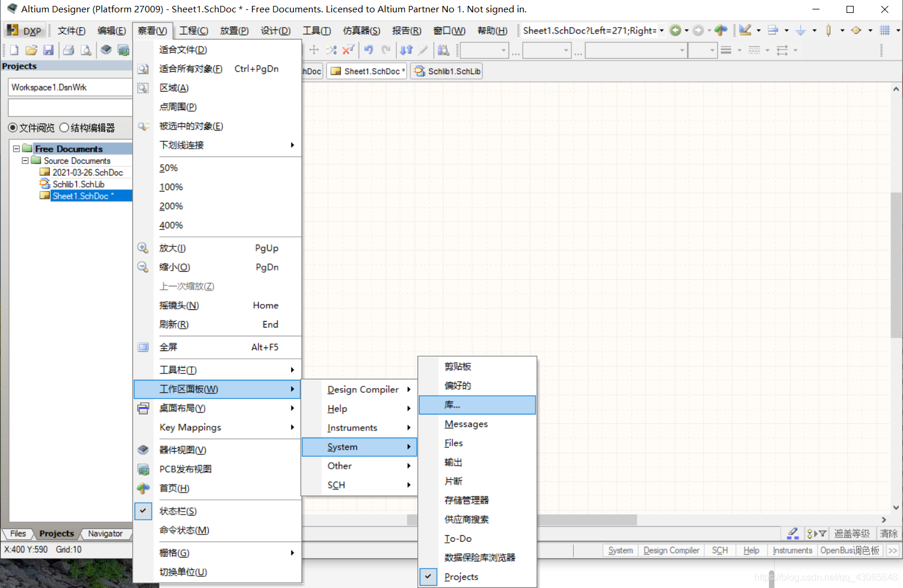Select Messages in the System submenu

click(x=477, y=424)
